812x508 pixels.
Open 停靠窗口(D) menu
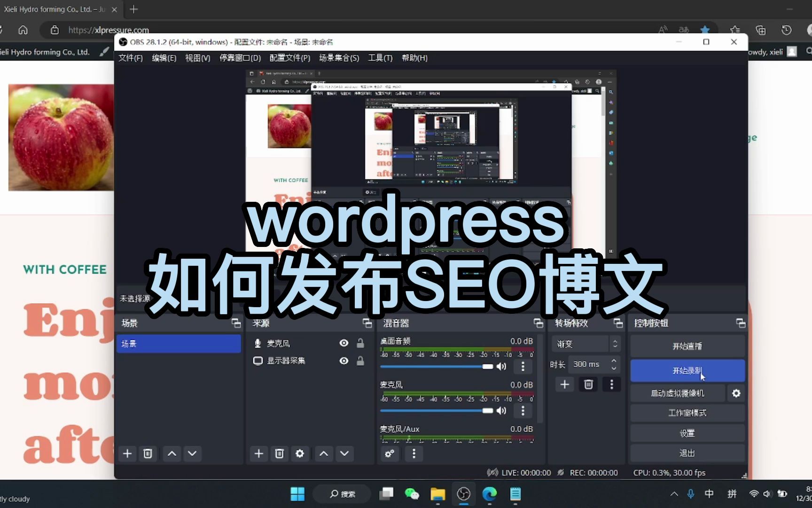[x=240, y=58]
